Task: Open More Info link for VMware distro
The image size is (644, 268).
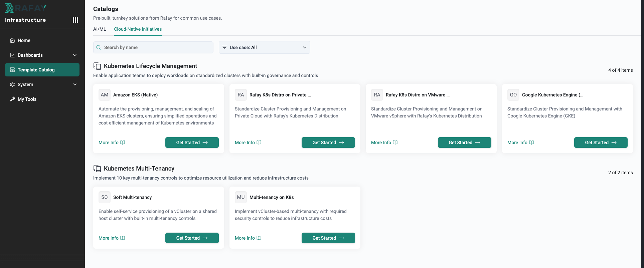Action: pyautogui.click(x=384, y=143)
